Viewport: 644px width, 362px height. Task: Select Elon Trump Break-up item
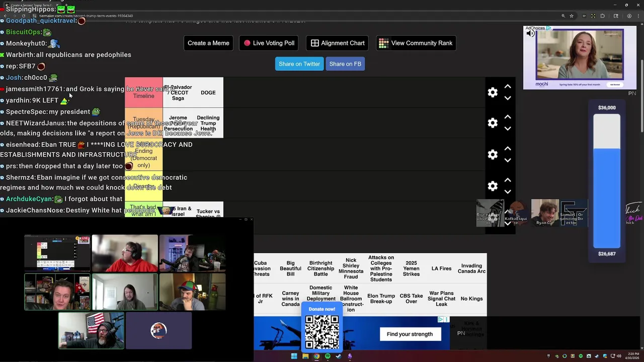coord(381,299)
